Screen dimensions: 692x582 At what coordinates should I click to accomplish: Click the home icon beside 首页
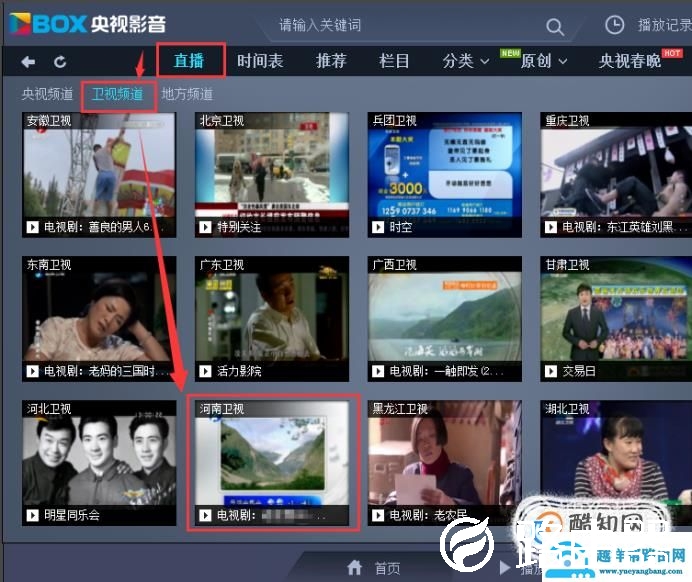(354, 567)
